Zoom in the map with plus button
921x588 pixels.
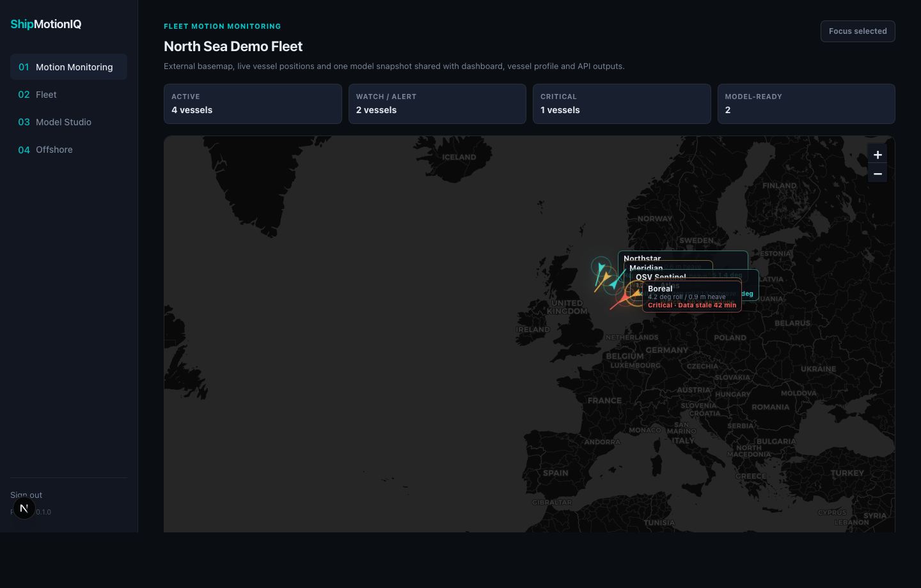878,155
